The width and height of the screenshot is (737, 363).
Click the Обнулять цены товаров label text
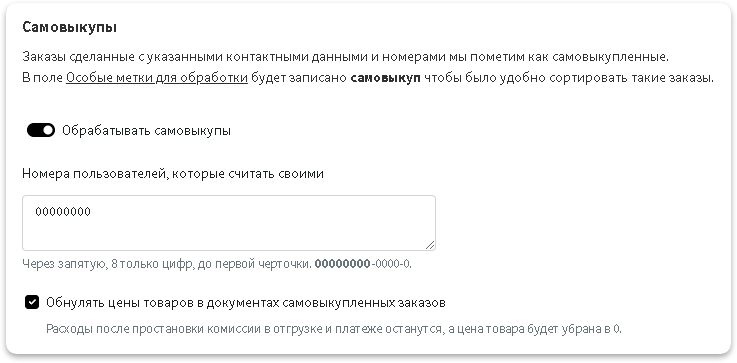click(246, 303)
